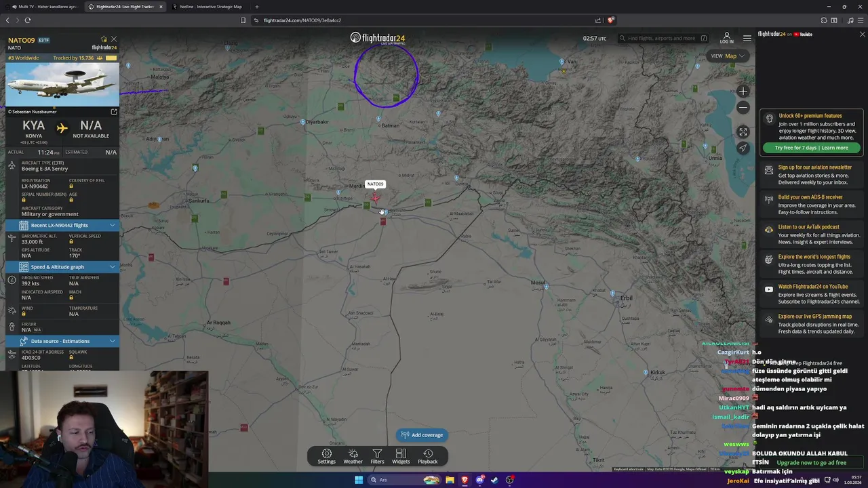Click the Kirkuk airport pin on map
Screen dimensions: 868x488
click(x=646, y=372)
